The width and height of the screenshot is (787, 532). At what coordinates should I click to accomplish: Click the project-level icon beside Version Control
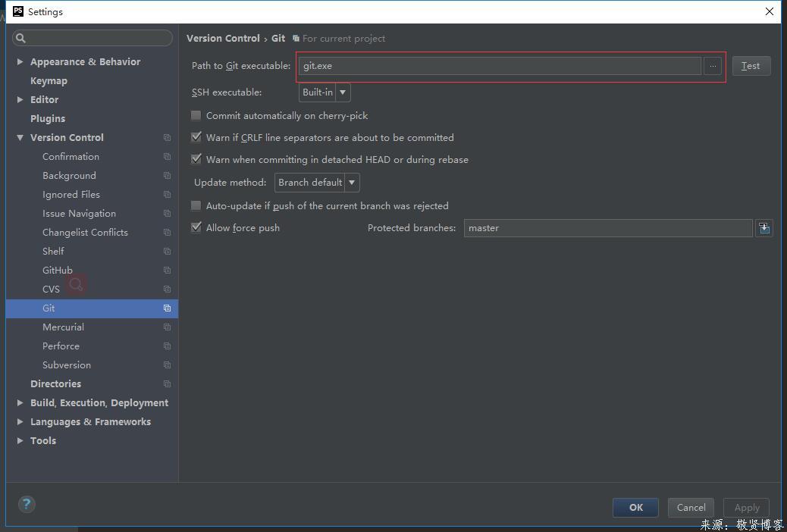pyautogui.click(x=167, y=137)
